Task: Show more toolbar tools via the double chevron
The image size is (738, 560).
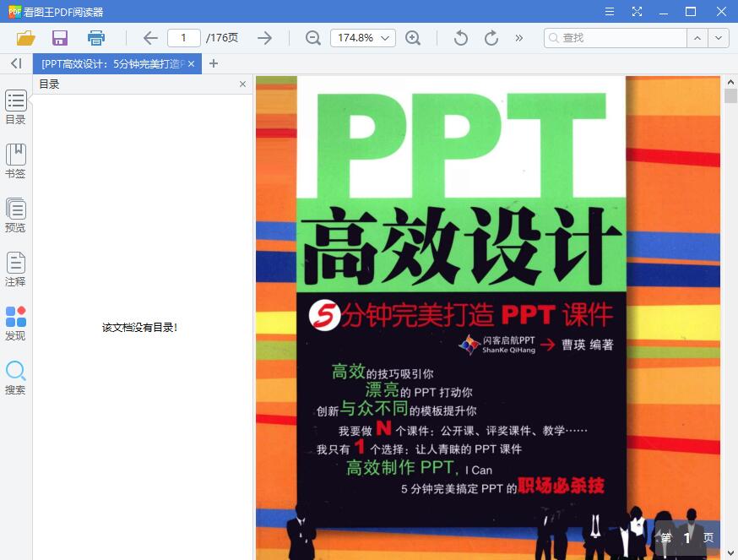Action: [x=519, y=38]
